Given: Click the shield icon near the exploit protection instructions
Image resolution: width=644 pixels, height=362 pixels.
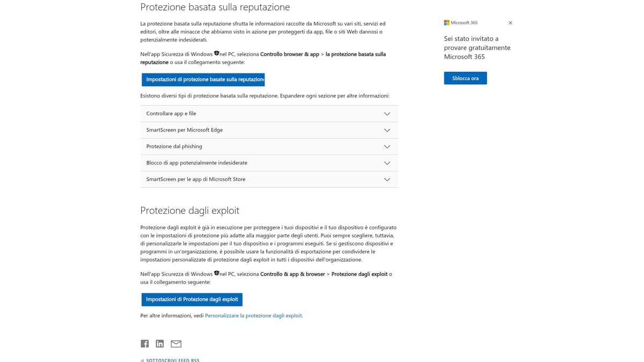Looking at the screenshot, I should pyautogui.click(x=216, y=272).
